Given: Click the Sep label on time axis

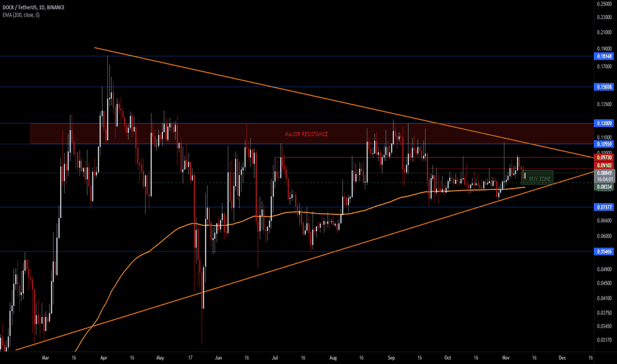Looking at the screenshot, I should point(391,357).
